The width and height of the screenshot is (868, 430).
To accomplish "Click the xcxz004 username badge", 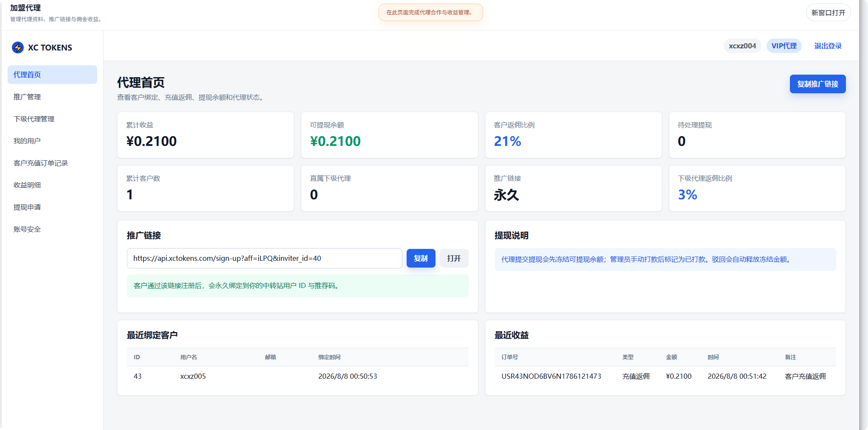I will [x=742, y=46].
